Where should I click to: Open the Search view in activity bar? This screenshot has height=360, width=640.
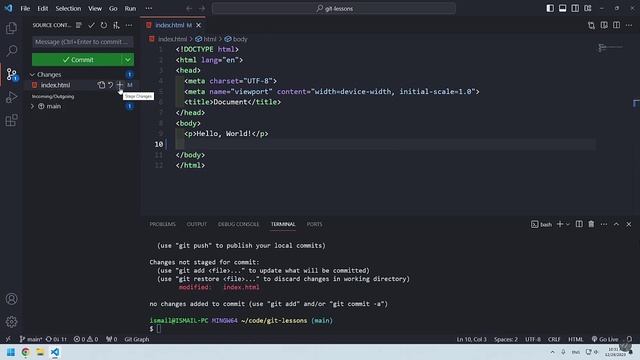(x=11, y=51)
